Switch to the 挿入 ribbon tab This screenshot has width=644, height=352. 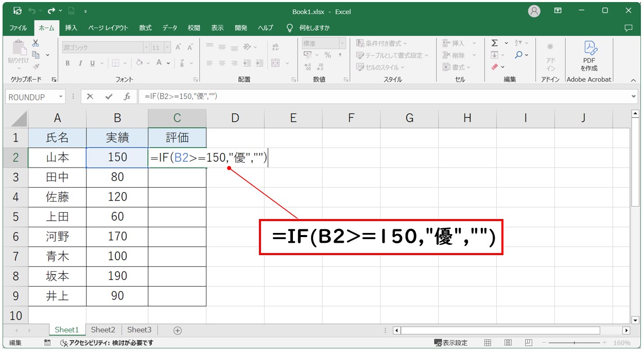pyautogui.click(x=71, y=28)
